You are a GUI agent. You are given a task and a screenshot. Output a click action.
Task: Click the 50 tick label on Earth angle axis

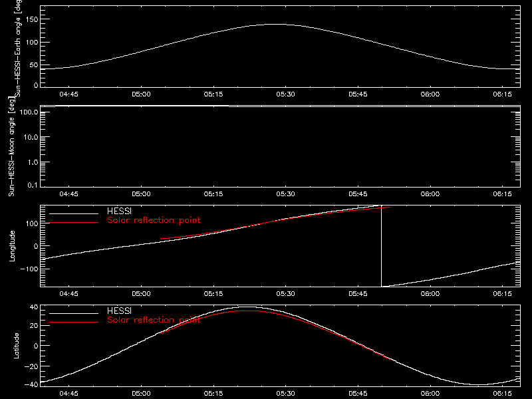pos(34,65)
